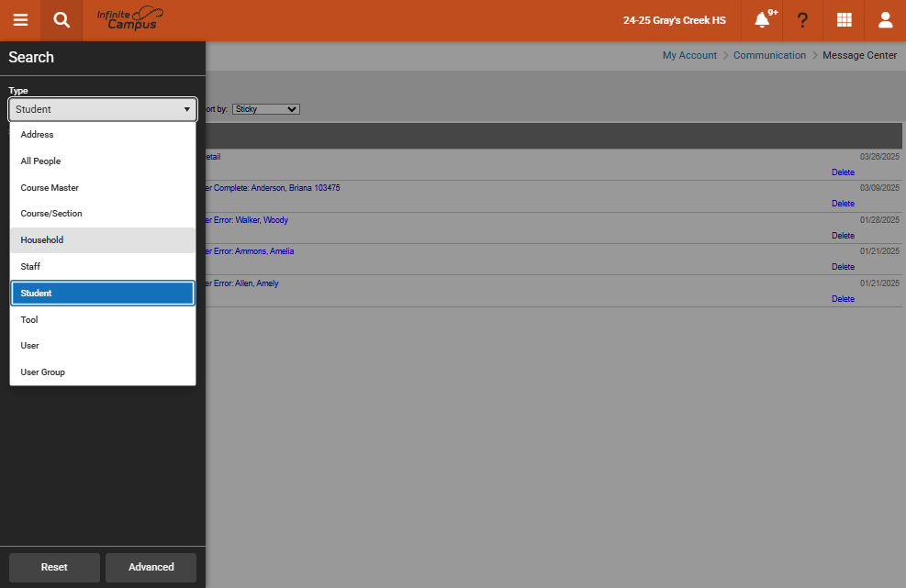Open the app switcher grid
This screenshot has width=906, height=588.
844,20
